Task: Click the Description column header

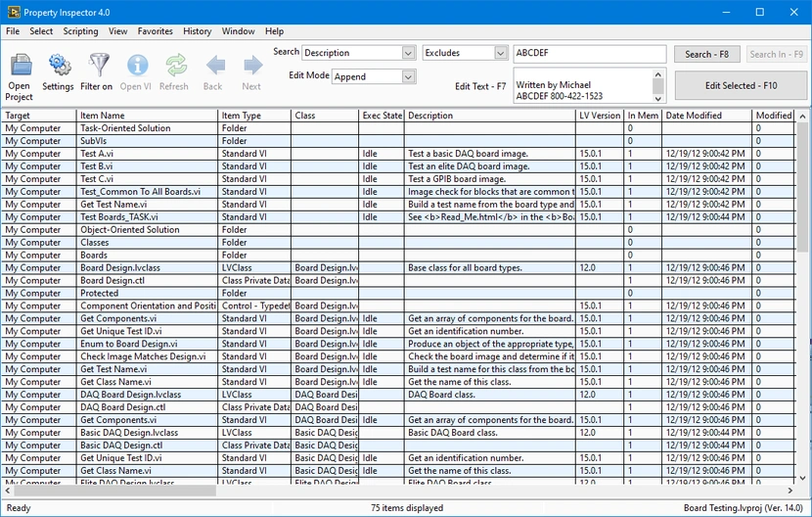Action: coord(490,116)
